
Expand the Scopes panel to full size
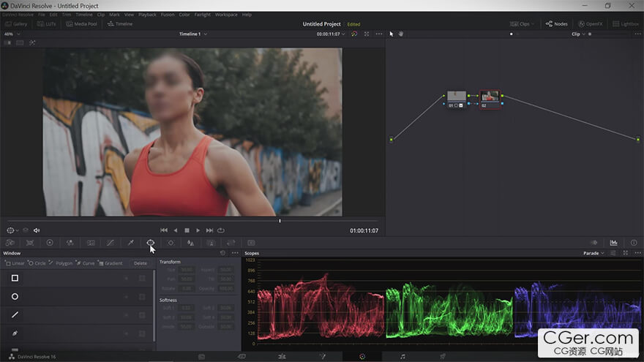point(626,253)
